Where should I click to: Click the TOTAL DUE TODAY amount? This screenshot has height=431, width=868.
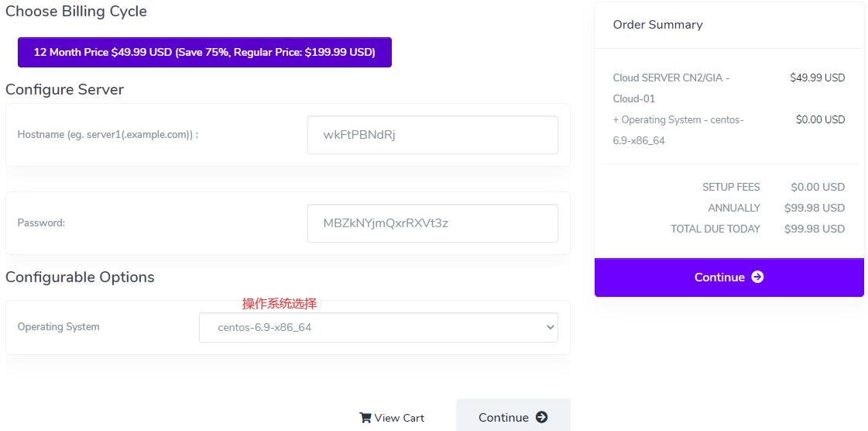(815, 229)
